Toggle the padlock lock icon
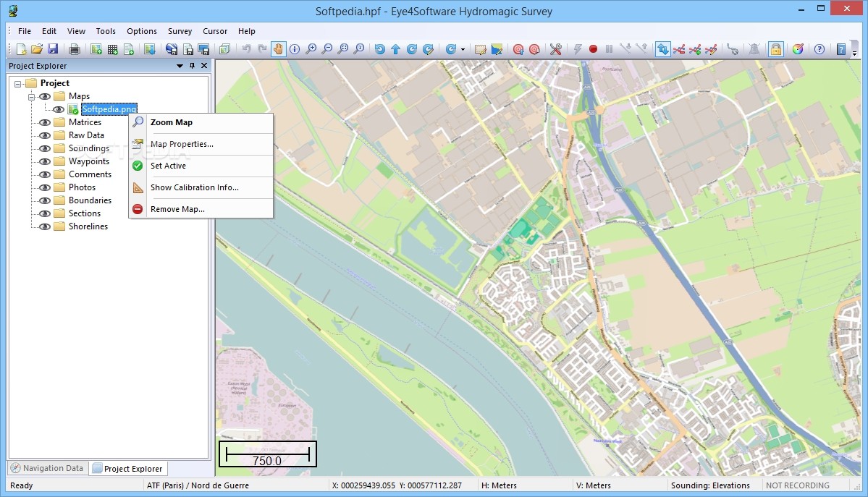This screenshot has height=497, width=868. 776,49
